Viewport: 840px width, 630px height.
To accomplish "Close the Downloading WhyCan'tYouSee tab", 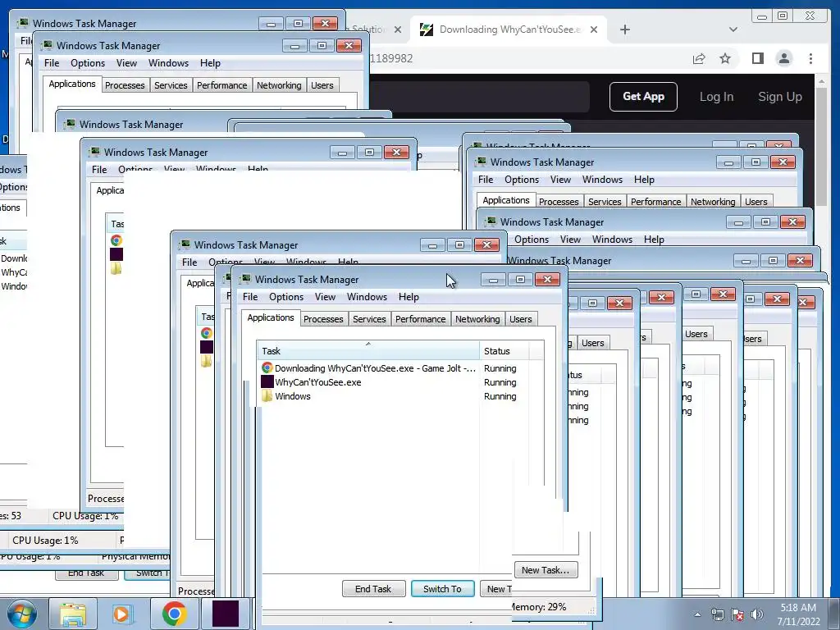I will 594,30.
